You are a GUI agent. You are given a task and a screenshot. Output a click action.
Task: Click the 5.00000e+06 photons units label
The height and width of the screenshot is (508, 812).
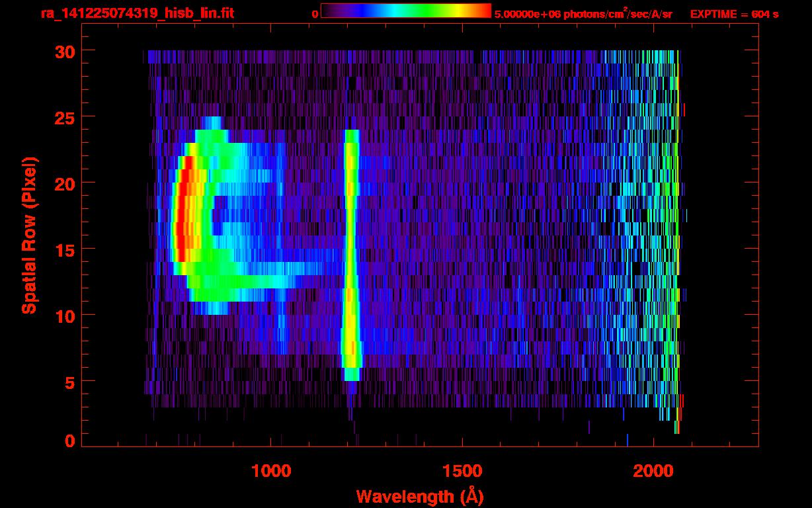[583, 14]
